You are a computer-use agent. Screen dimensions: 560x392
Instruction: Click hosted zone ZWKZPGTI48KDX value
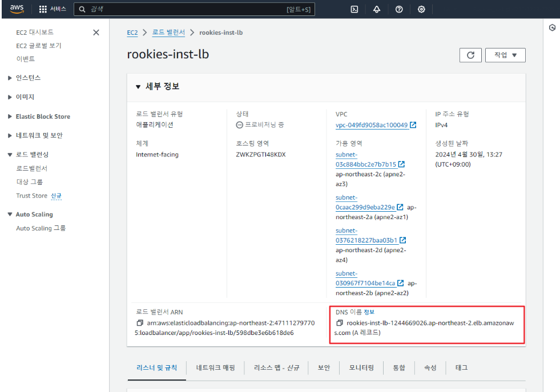tap(261, 155)
